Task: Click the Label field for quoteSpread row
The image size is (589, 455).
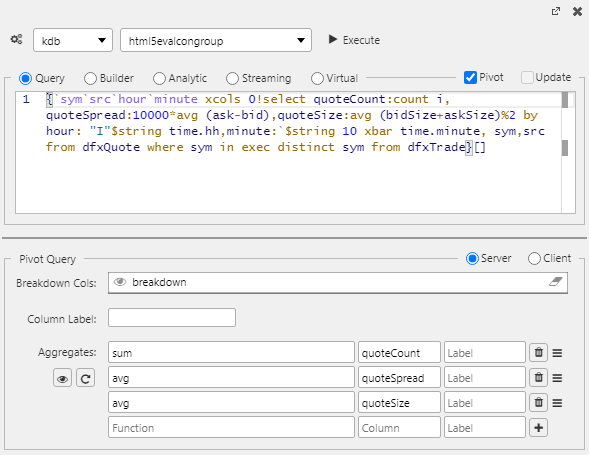Action: (485, 377)
